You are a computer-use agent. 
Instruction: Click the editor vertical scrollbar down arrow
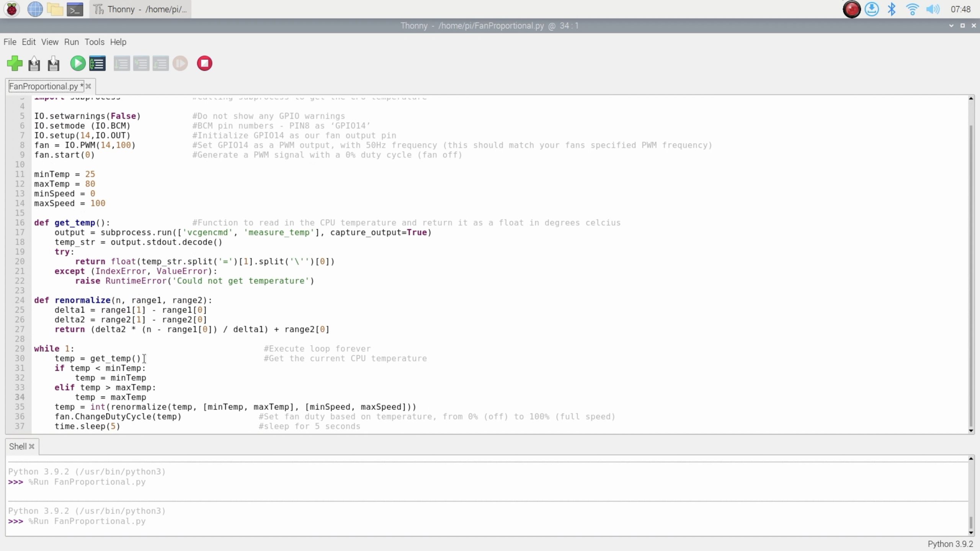(971, 430)
